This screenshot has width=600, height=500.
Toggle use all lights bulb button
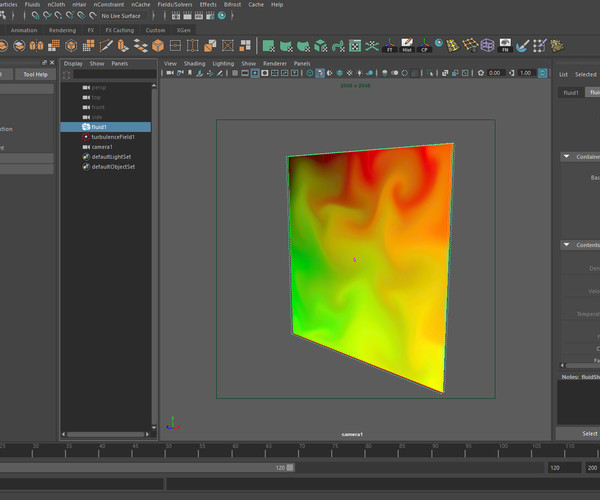(360, 73)
